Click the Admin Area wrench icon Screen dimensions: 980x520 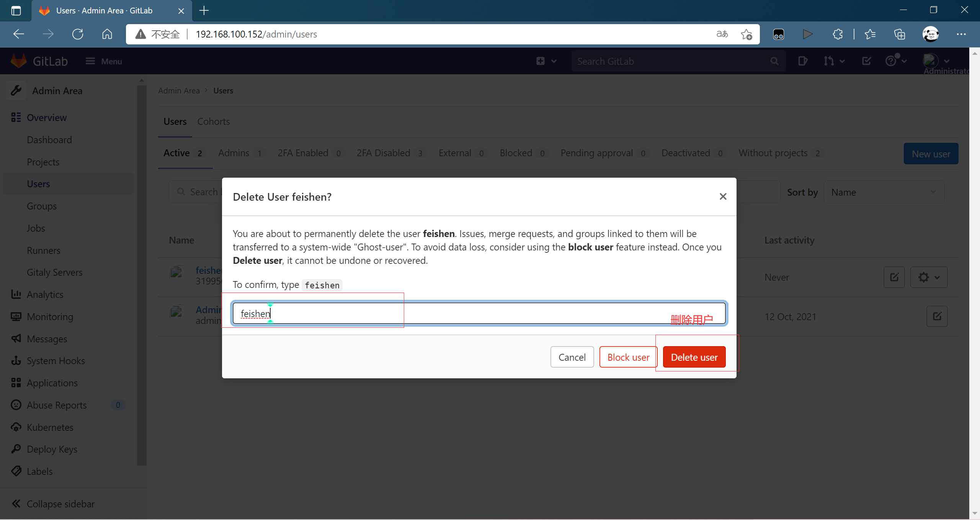click(16, 91)
